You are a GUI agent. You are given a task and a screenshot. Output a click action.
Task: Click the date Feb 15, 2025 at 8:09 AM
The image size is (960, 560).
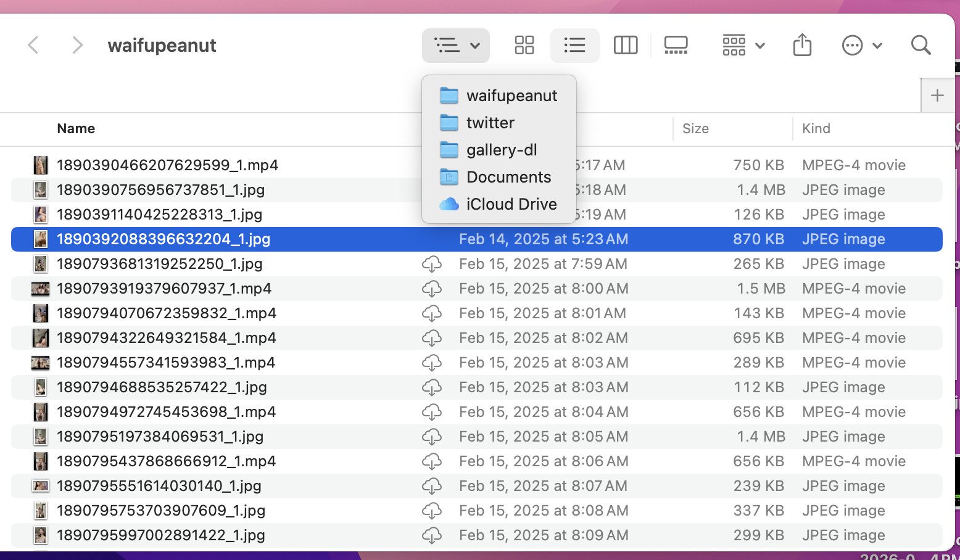(x=544, y=535)
